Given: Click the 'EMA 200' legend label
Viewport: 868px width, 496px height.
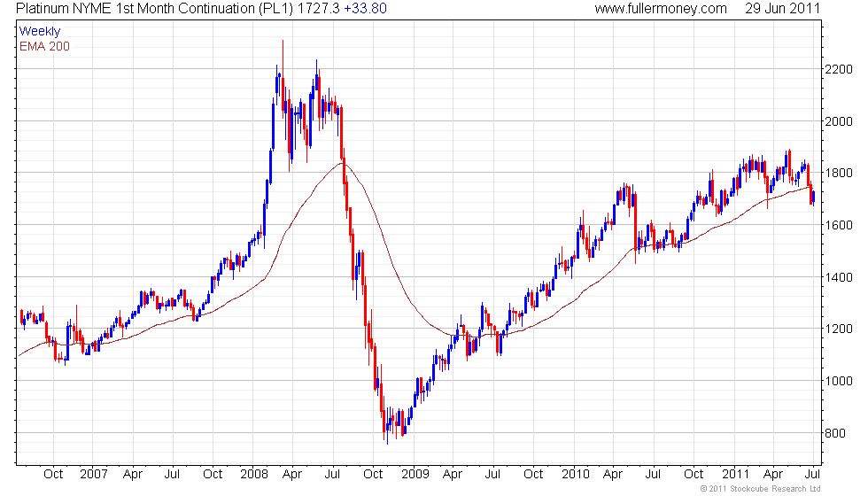Looking at the screenshot, I should click(45, 46).
